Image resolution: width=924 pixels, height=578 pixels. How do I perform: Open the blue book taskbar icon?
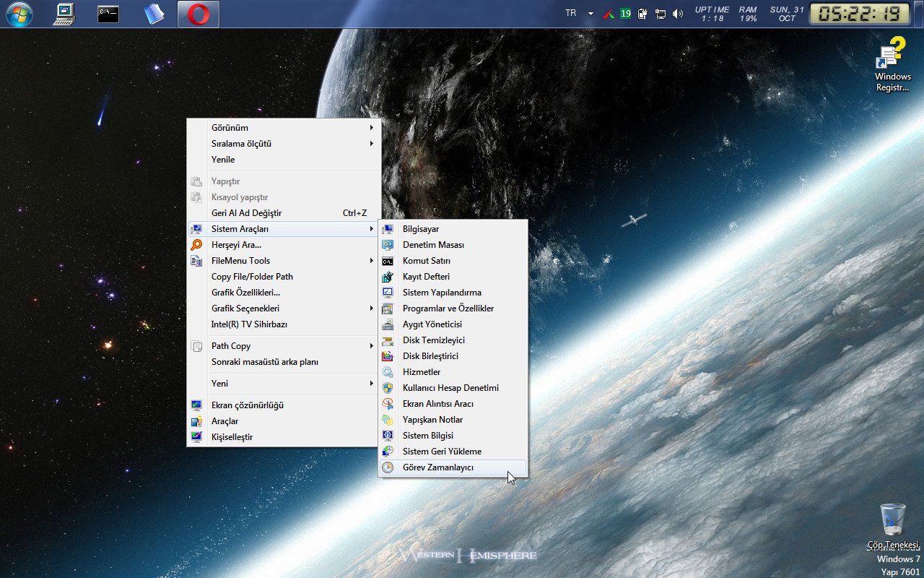coord(154,14)
